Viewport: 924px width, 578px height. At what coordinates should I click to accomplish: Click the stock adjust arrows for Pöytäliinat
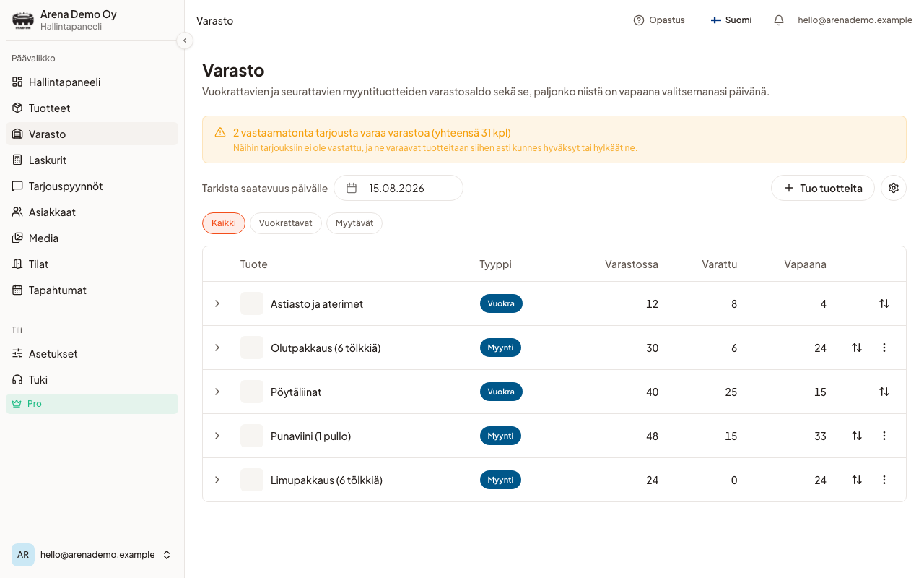coord(884,392)
